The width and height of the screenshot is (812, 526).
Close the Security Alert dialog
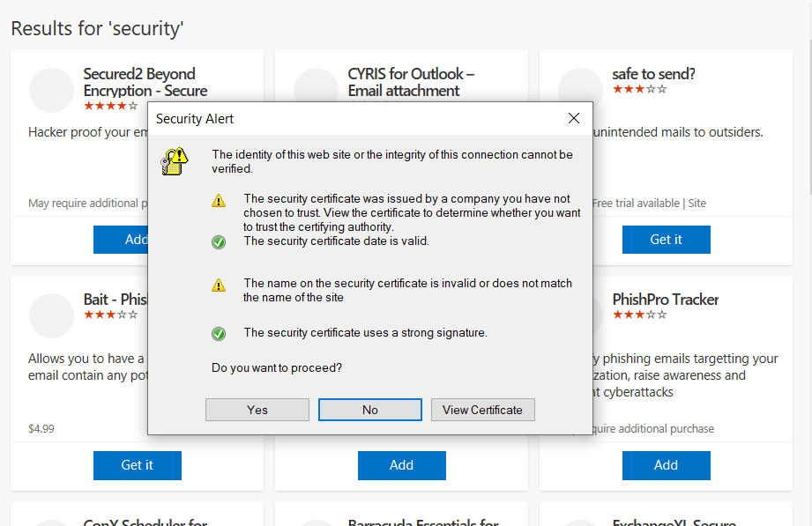pos(574,118)
